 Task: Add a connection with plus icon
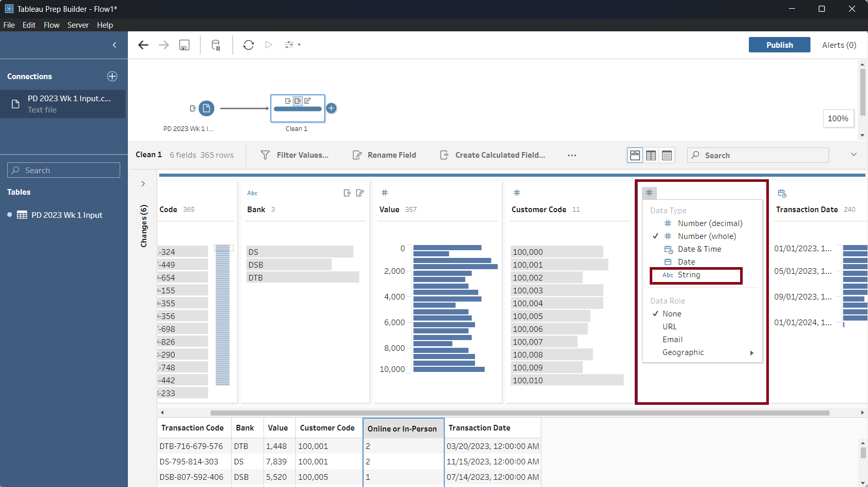pyautogui.click(x=112, y=77)
